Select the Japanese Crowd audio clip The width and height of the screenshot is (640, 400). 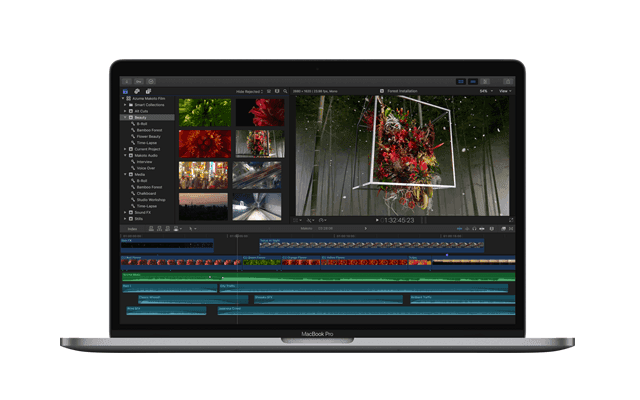[366, 311]
